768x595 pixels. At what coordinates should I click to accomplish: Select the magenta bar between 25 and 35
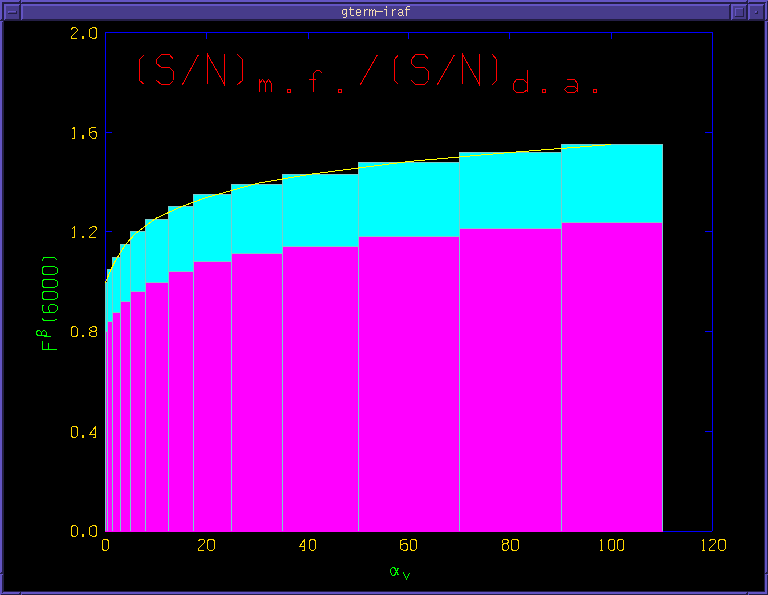pos(256,395)
